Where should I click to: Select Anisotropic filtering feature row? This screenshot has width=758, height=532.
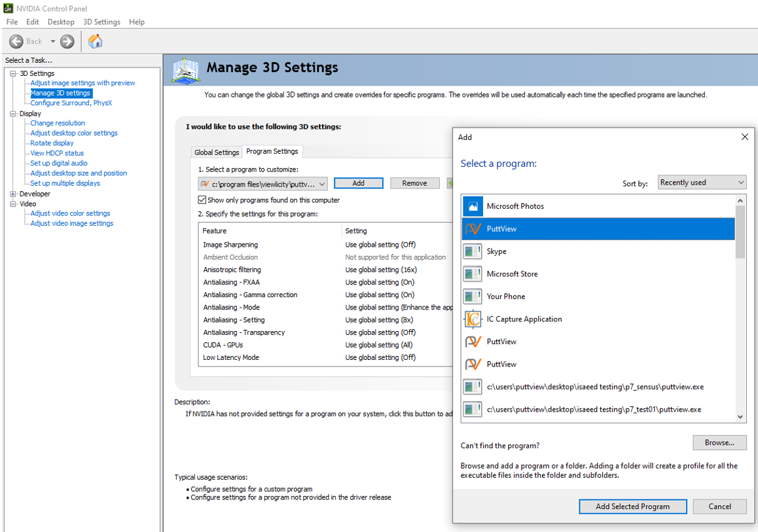326,270
